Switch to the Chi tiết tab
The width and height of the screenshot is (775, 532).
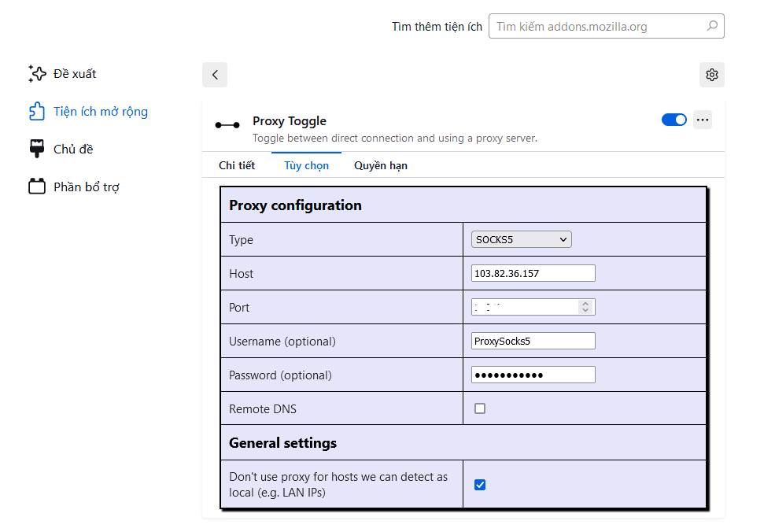[x=237, y=165]
